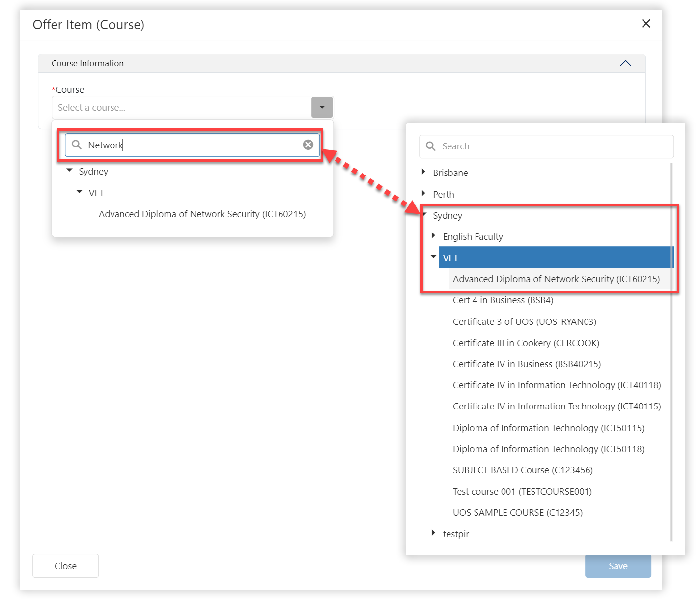This screenshot has width=700, height=611.
Task: Click the Brisbane label
Action: coord(450,173)
